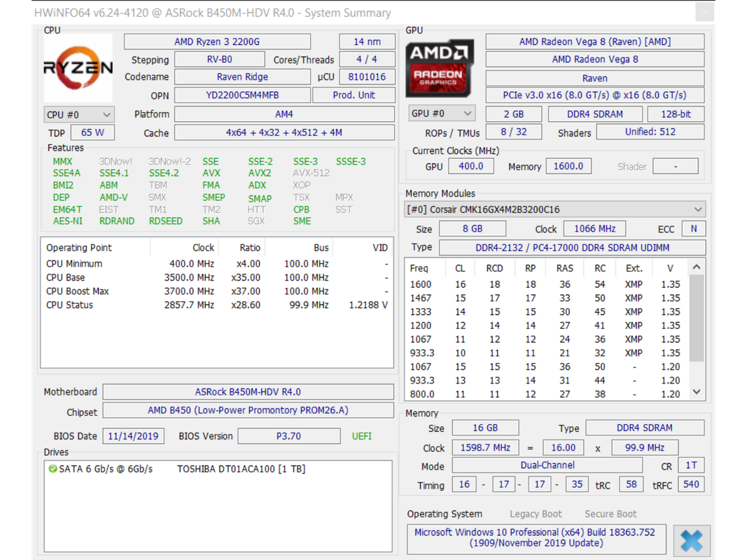Click the AES-NI feature label

click(68, 221)
